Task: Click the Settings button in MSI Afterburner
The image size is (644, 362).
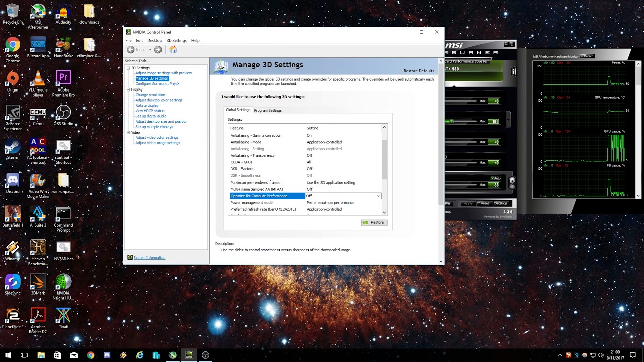Action: pos(501,203)
